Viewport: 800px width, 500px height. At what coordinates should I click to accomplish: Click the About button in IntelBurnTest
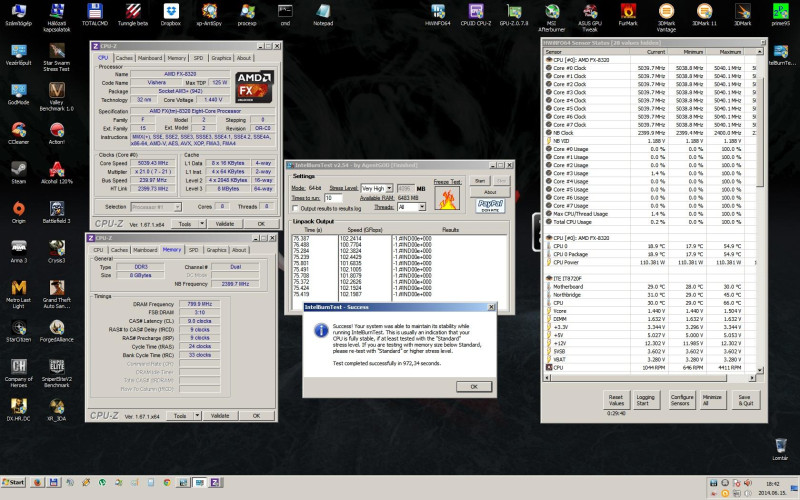(490, 192)
